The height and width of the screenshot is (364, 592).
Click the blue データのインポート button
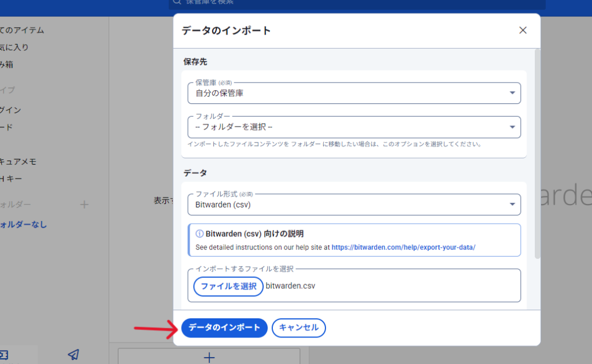(224, 328)
